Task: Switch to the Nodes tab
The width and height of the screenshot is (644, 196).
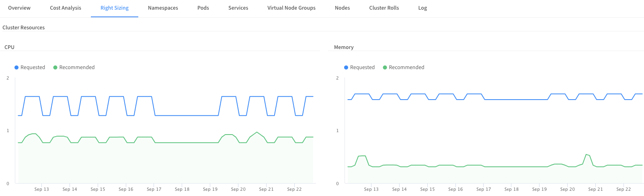Action: point(342,8)
